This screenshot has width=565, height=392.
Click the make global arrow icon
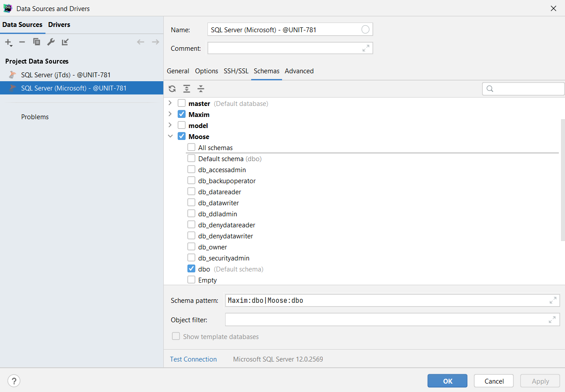pyautogui.click(x=65, y=42)
